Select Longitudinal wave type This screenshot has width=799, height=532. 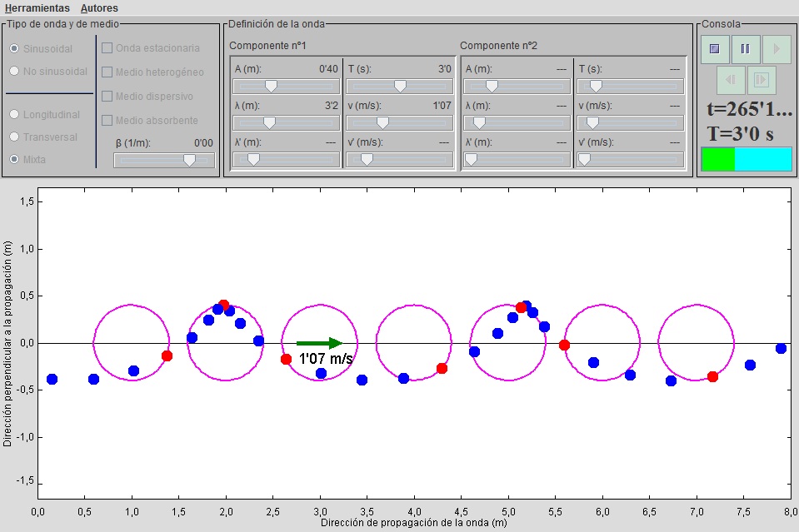coord(14,115)
